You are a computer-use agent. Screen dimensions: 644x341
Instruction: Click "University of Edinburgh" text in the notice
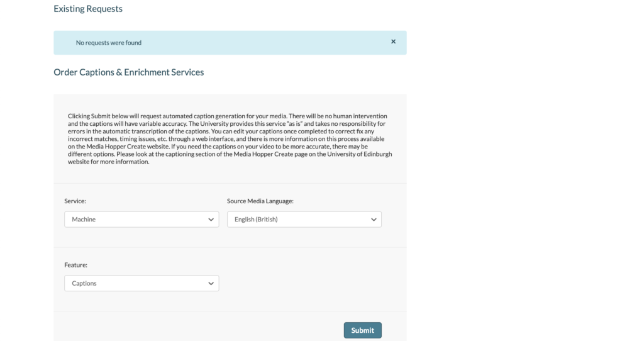[x=362, y=154]
